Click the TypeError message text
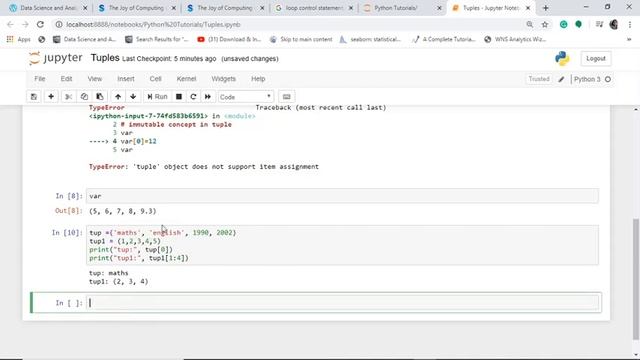The height and width of the screenshot is (360, 640). (x=204, y=167)
